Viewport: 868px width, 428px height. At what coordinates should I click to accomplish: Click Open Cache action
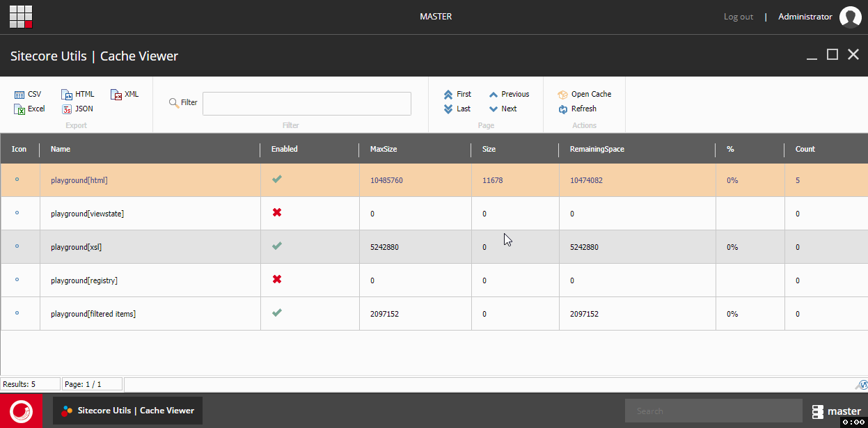[x=585, y=94]
